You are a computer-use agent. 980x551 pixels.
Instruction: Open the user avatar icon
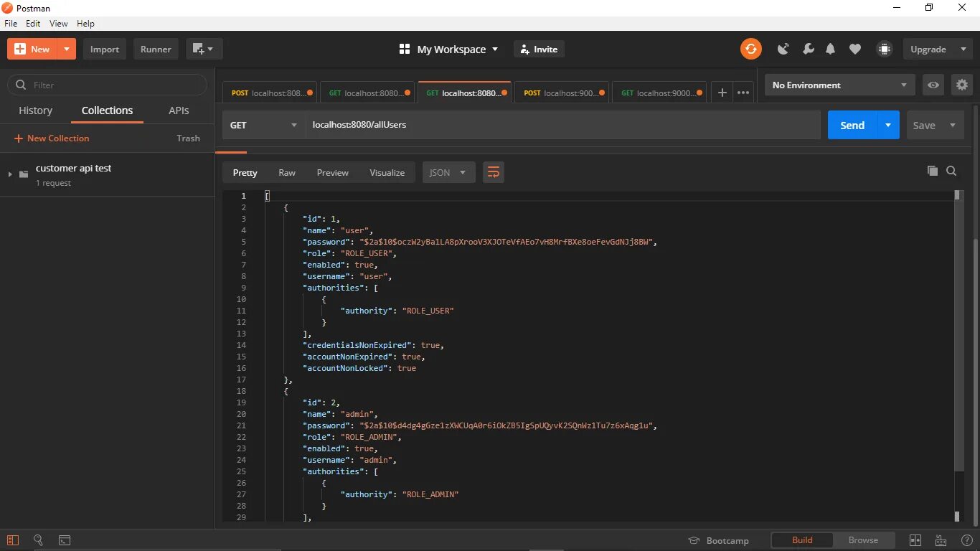coord(885,49)
